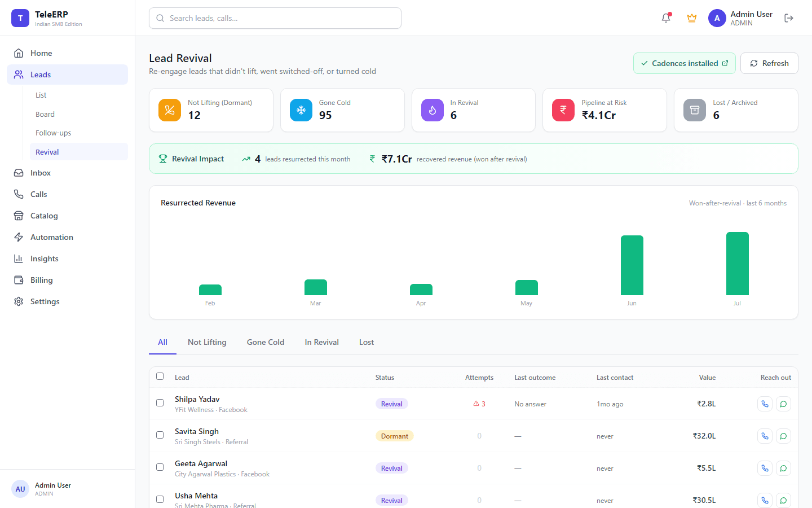Viewport: 812px width, 508px height.
Task: Click the Revival Impact trophy icon
Action: 163,159
